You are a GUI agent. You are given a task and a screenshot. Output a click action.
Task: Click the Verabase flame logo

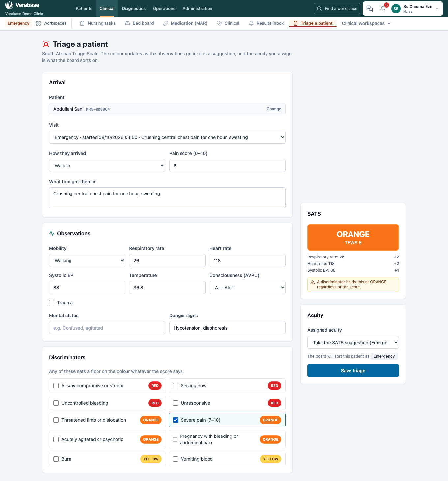click(9, 5)
